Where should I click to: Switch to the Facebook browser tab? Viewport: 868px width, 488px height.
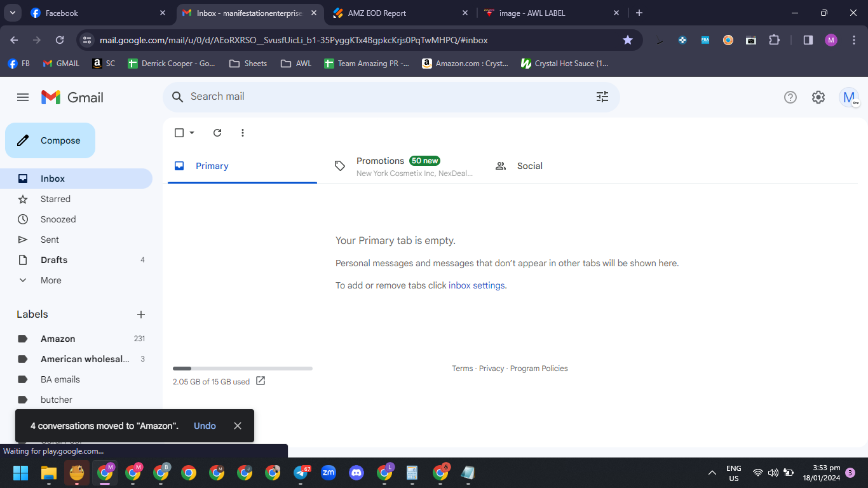click(98, 13)
